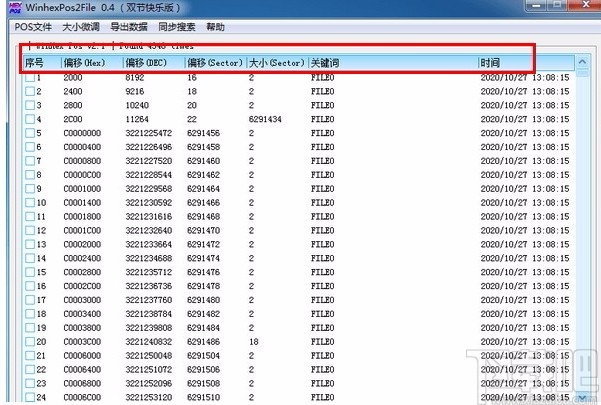
Task: Tick the checkbox for row 15
Action: [x=30, y=272]
